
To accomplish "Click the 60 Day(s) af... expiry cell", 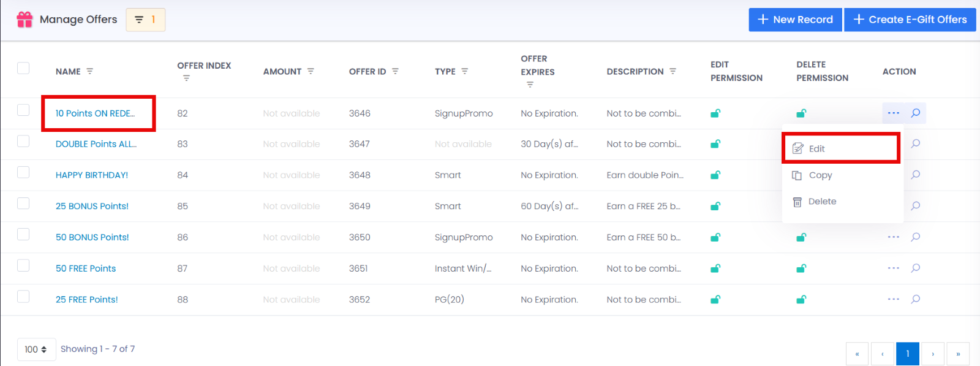I will pos(549,207).
